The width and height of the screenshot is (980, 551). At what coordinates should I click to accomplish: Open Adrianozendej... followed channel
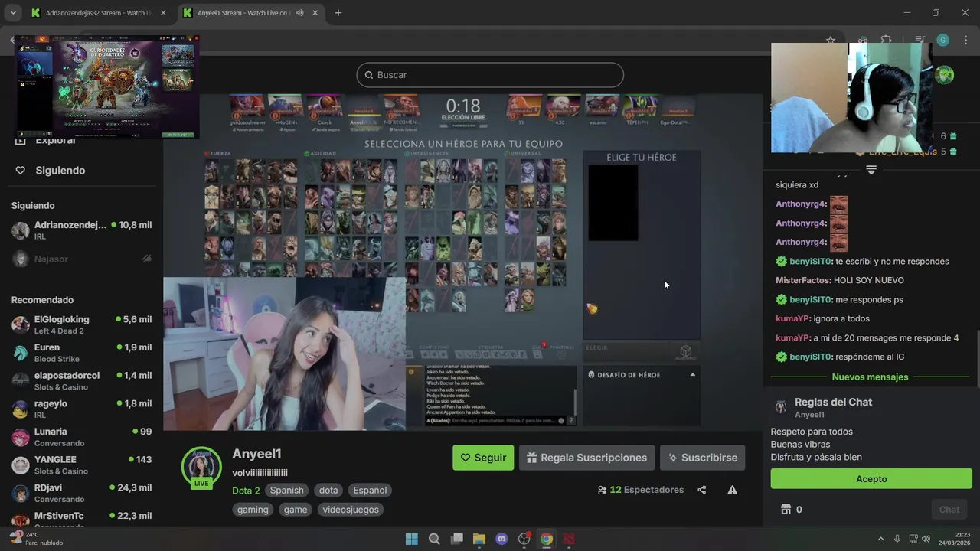81,230
